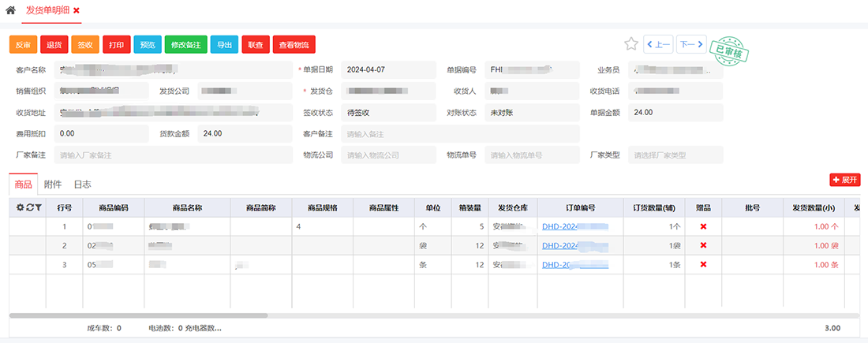
Task: Switch to the 附件 tab
Action: click(x=53, y=185)
